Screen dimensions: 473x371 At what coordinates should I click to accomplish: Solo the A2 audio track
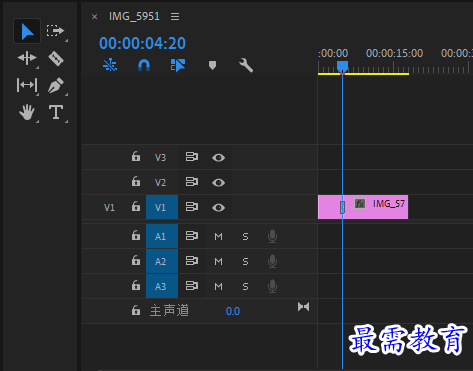[x=245, y=262]
